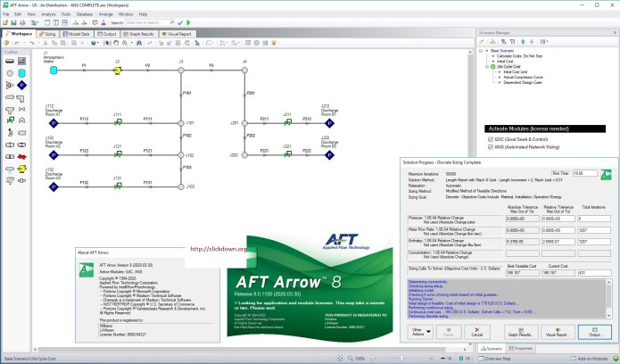Adjust the zoom slider in status bar
This screenshot has height=364, width=620.
coord(401,359)
